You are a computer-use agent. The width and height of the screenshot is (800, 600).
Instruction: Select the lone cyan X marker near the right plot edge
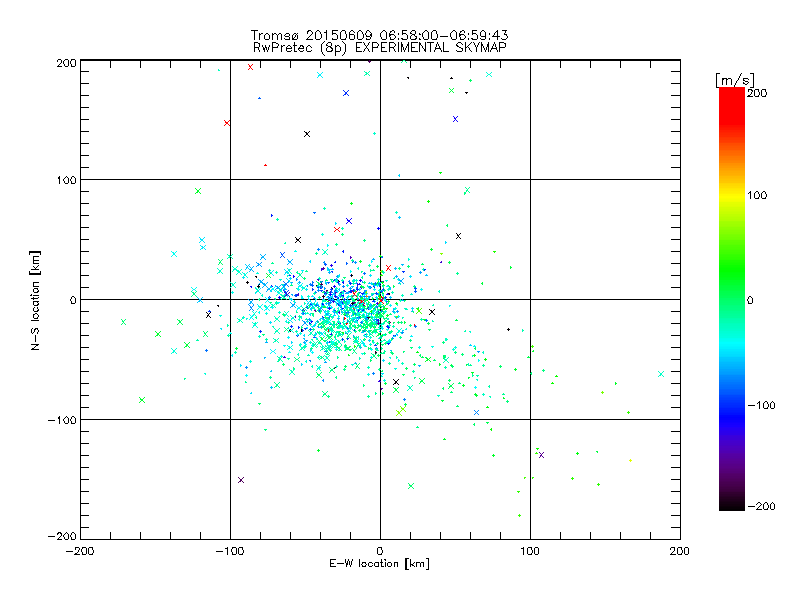pyautogui.click(x=661, y=374)
